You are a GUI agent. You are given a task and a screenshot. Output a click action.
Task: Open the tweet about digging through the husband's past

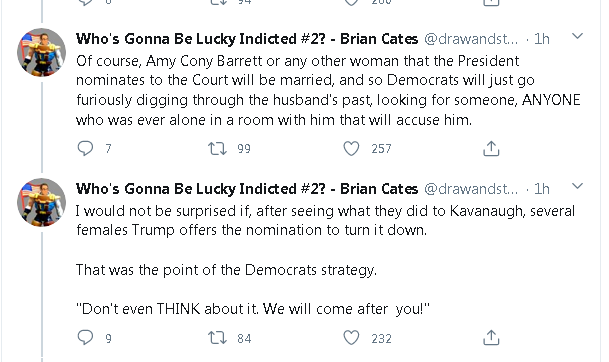[328, 90]
